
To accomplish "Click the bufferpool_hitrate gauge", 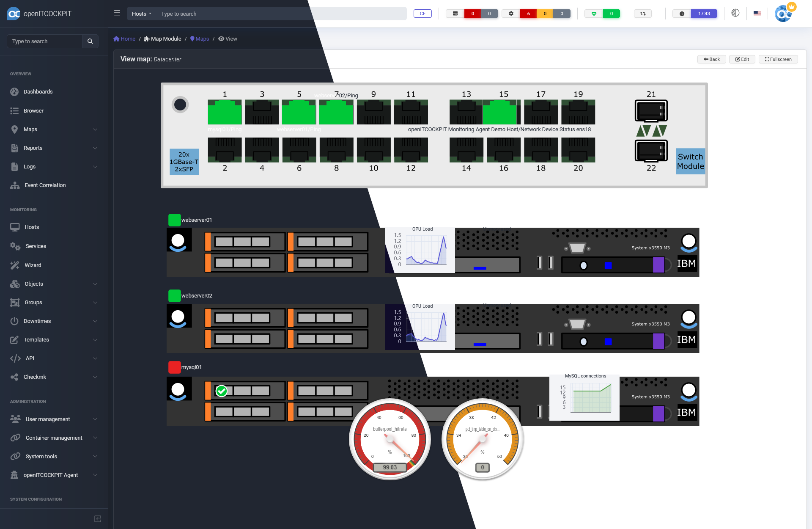I will pos(390,439).
